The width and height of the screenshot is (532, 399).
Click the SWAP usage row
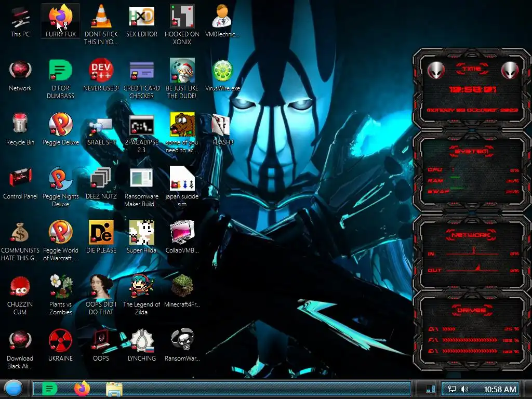point(473,191)
